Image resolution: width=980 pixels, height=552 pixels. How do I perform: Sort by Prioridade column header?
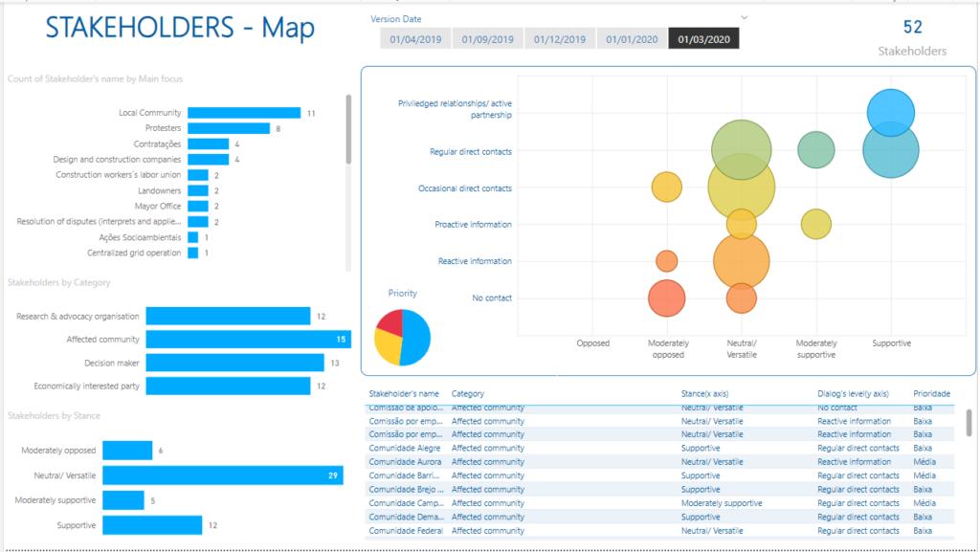tap(931, 393)
